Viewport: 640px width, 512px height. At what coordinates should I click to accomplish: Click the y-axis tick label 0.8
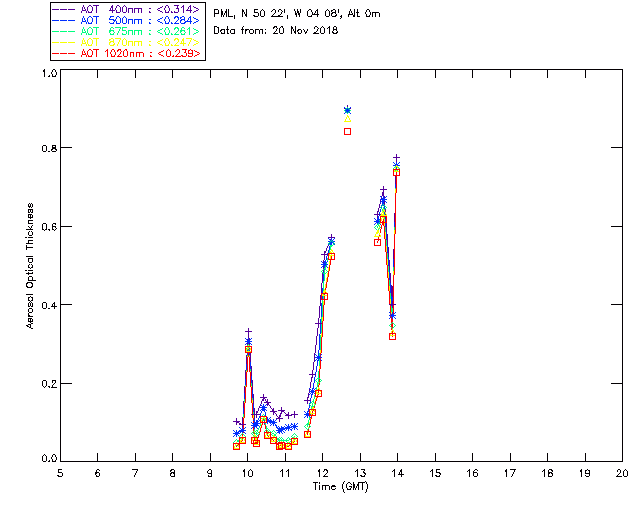49,148
